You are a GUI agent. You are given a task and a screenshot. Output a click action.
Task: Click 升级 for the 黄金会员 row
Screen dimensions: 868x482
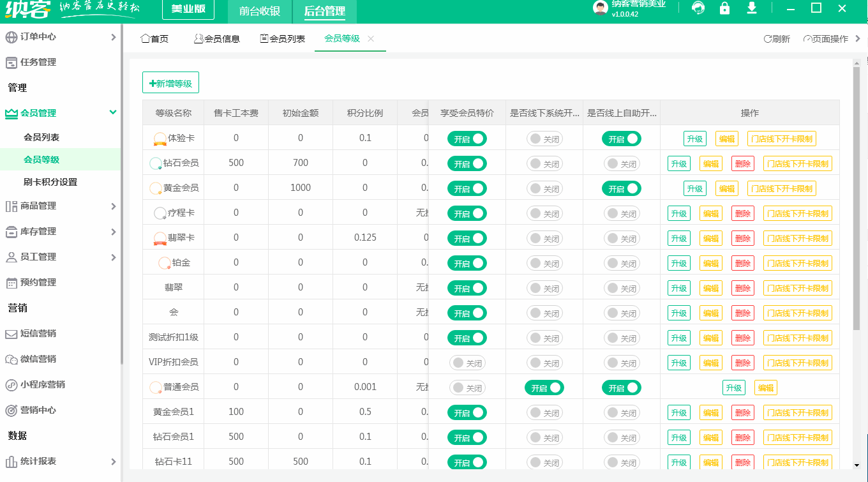pos(695,188)
